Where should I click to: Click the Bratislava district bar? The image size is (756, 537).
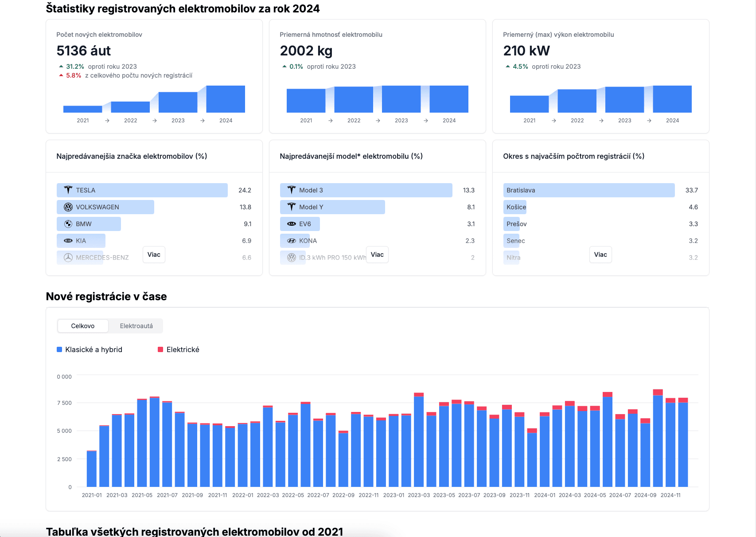[x=588, y=190]
